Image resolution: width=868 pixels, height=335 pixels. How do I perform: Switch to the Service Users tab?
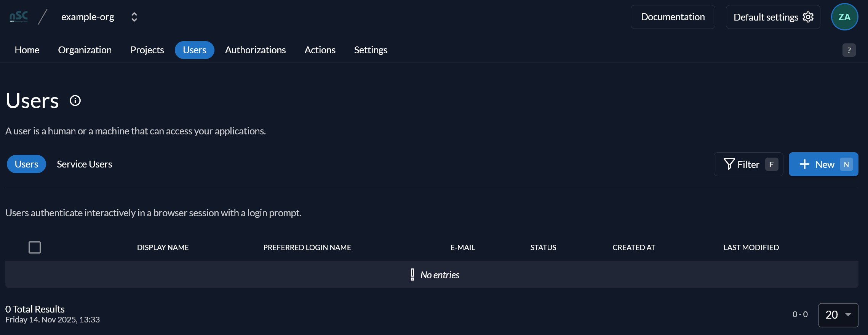tap(85, 164)
